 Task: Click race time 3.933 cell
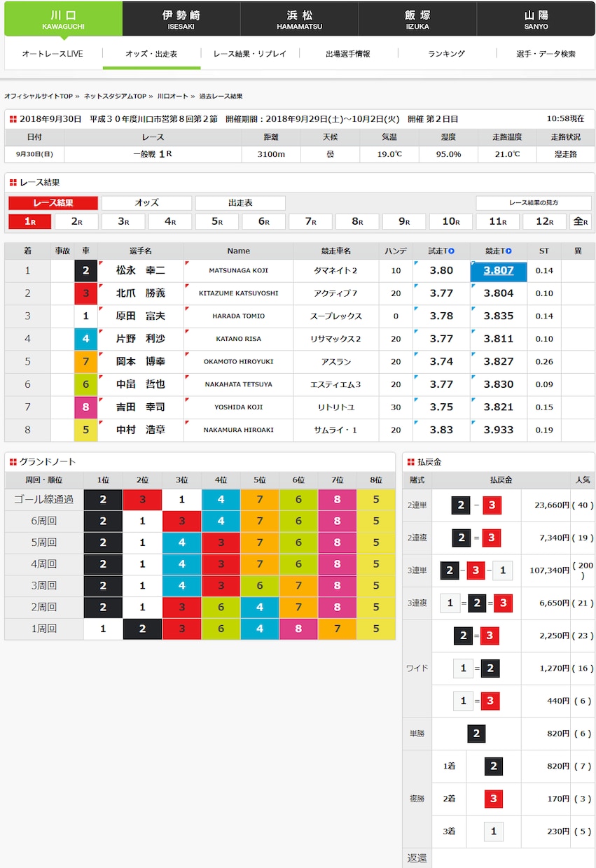(x=499, y=430)
